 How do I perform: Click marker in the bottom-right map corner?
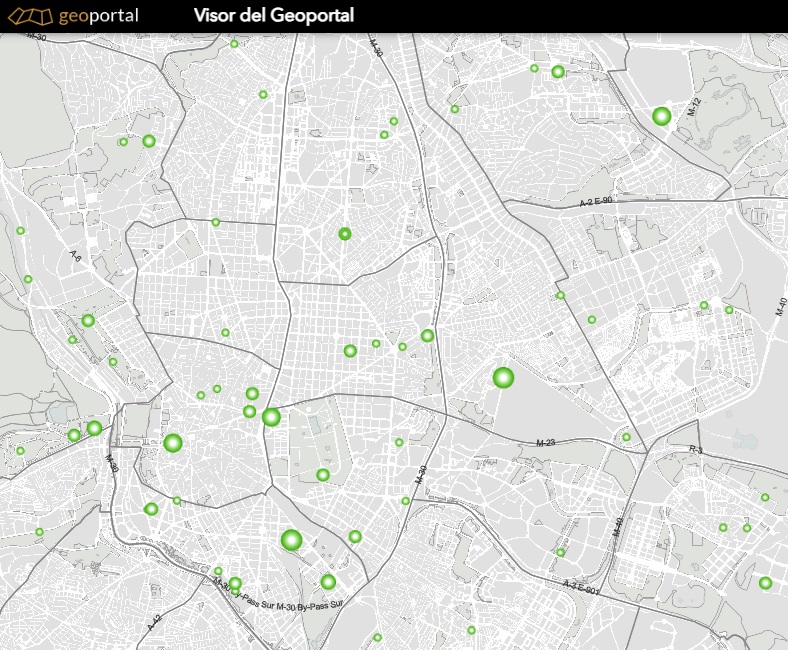click(x=765, y=583)
